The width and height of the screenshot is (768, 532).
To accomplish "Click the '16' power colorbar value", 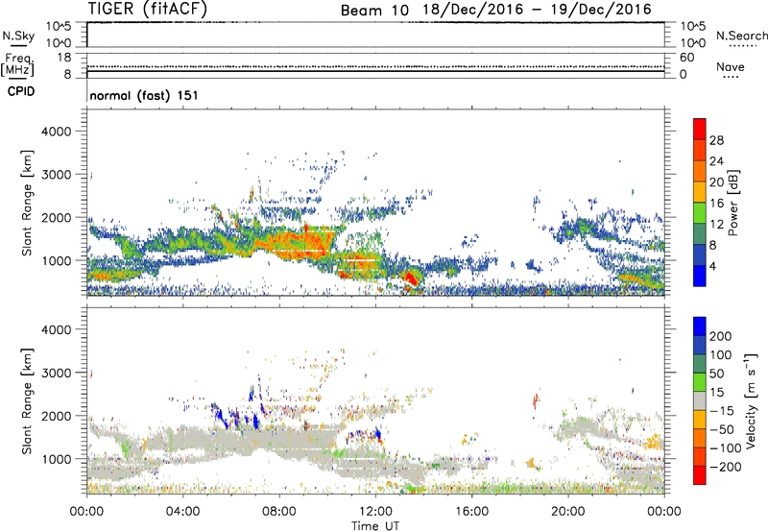I will (x=716, y=204).
